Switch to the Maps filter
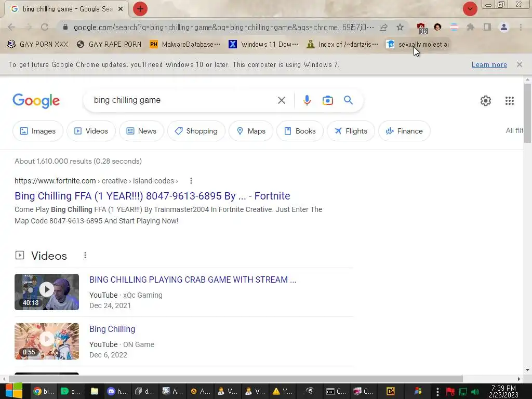Viewport: 532px width, 399px height. [251, 131]
